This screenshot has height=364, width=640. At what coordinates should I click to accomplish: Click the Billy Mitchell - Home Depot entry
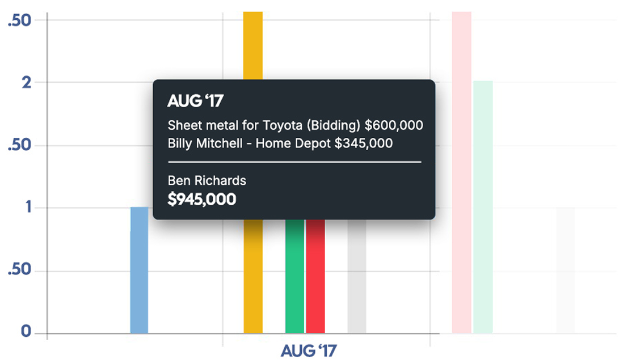tap(280, 143)
